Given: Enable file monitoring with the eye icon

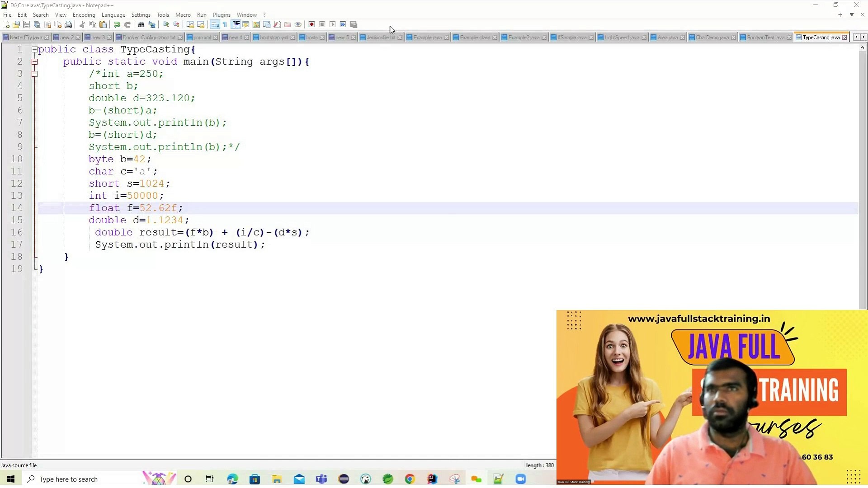Looking at the screenshot, I should tap(297, 25).
